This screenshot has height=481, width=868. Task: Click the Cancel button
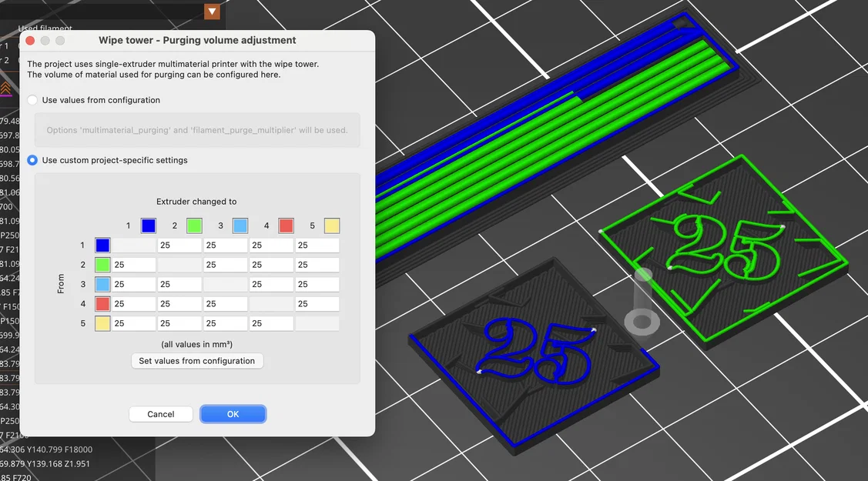160,414
